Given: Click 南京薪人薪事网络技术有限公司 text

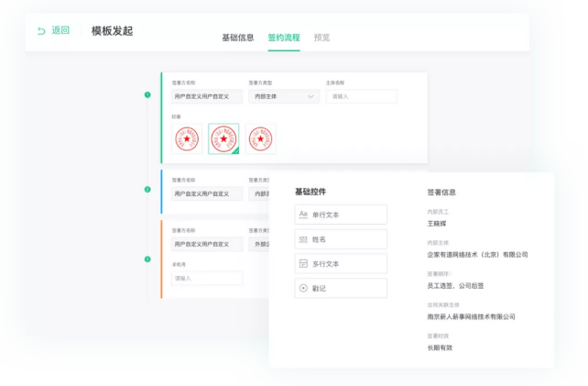Looking at the screenshot, I should pyautogui.click(x=471, y=317).
